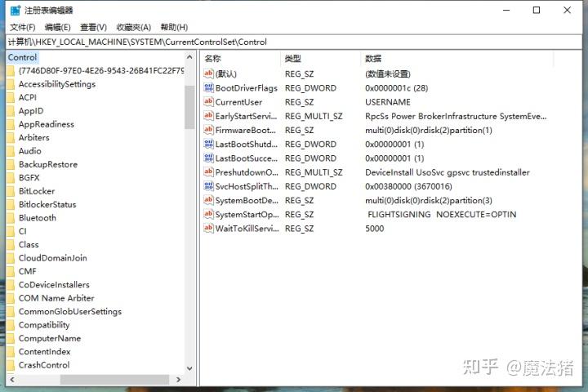Viewport: 588px width, 392px height.
Task: Click the tree pane vertical scroll thumb
Action: pyautogui.click(x=189, y=107)
